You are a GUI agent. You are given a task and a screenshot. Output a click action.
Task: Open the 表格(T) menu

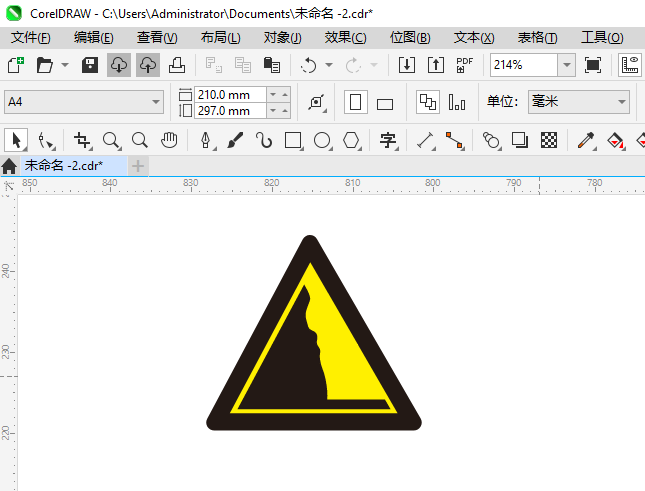538,37
